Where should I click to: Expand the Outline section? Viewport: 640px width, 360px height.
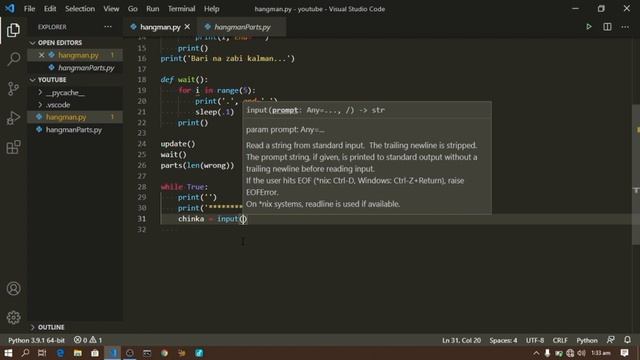coord(75,327)
